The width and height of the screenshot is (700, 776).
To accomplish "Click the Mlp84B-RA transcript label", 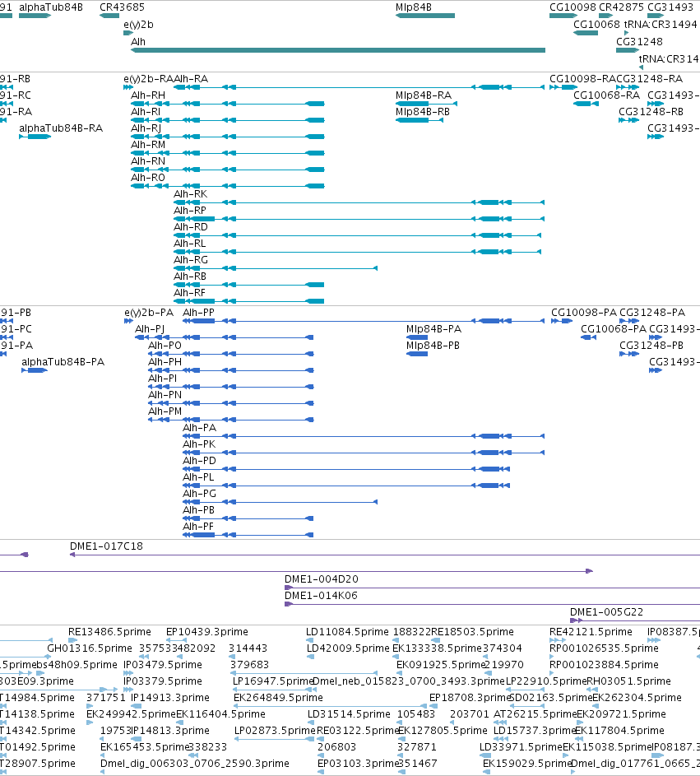I will 424,95.
